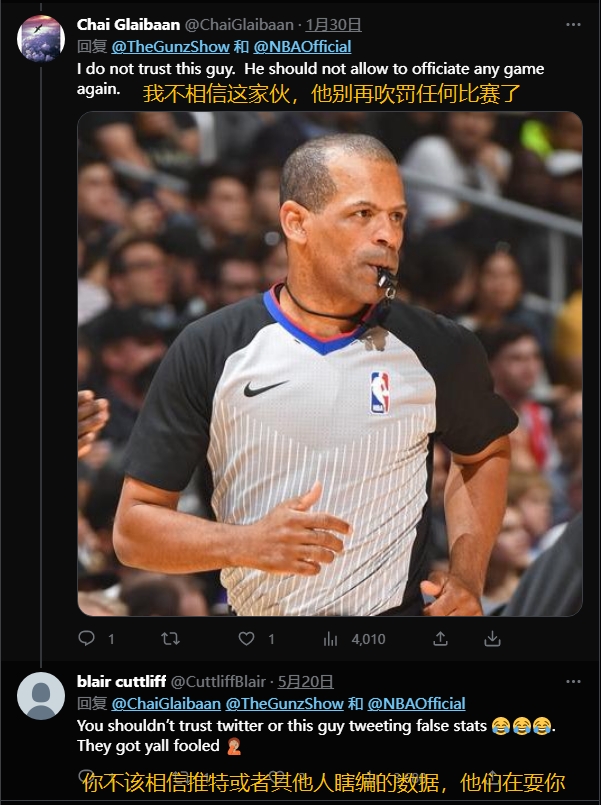
Task: Open Chai Glaibaan's profile avatar
Action: (x=42, y=40)
